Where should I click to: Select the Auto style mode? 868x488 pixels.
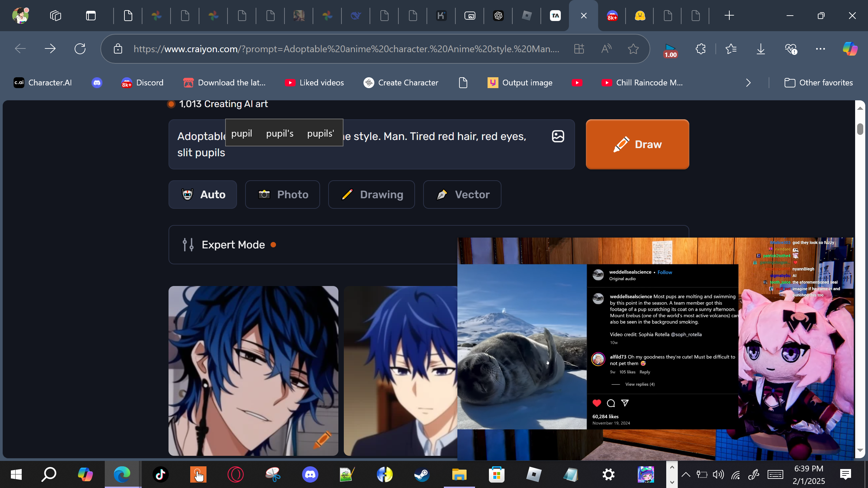[203, 195]
